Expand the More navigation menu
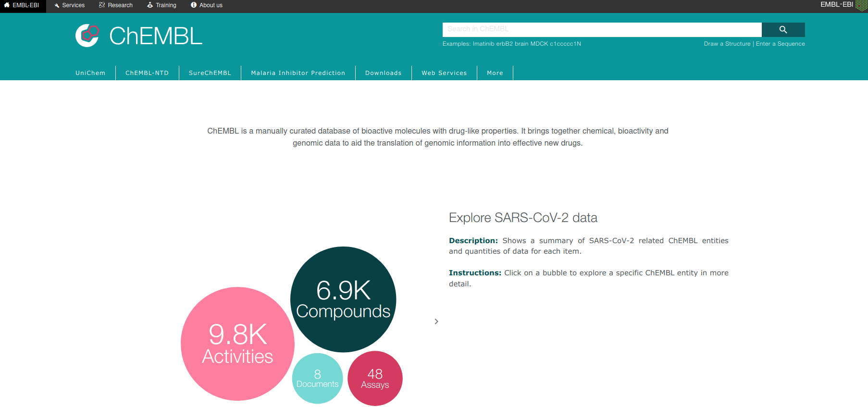 (495, 73)
